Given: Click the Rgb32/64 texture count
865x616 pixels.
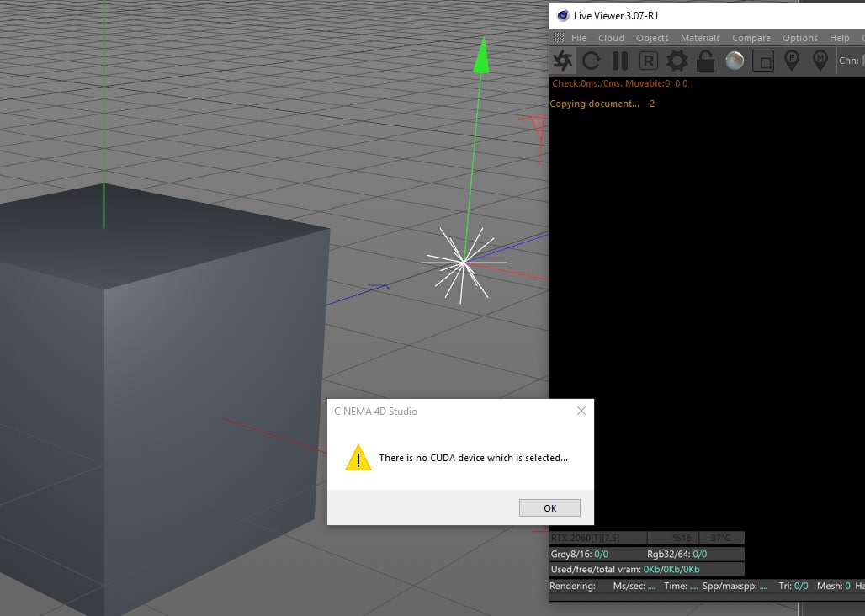Looking at the screenshot, I should (677, 554).
